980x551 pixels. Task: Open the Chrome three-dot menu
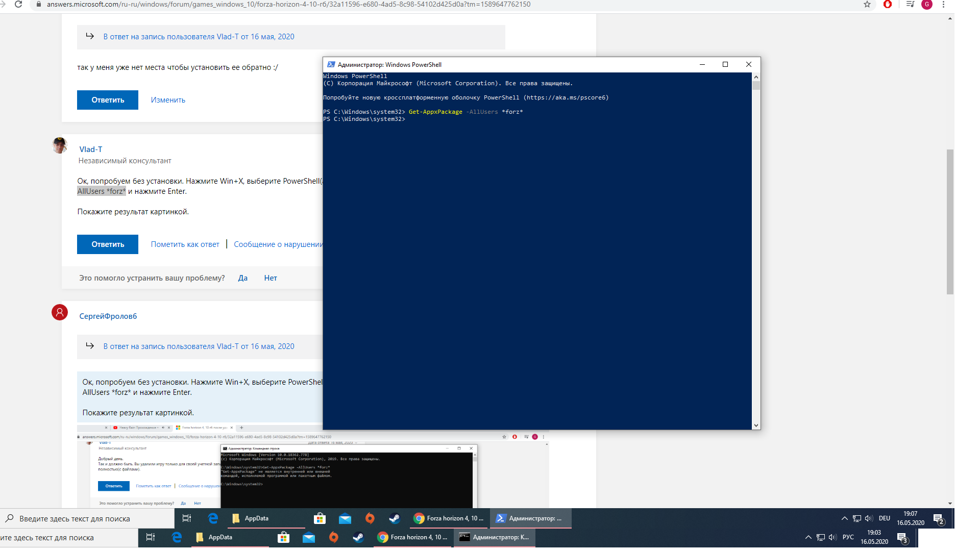pos(943,4)
